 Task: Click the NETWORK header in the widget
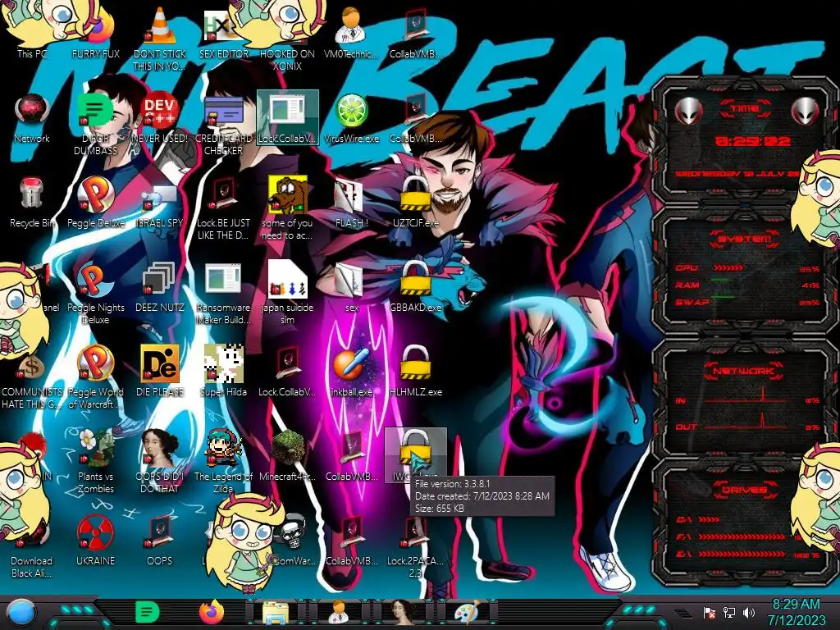744,371
